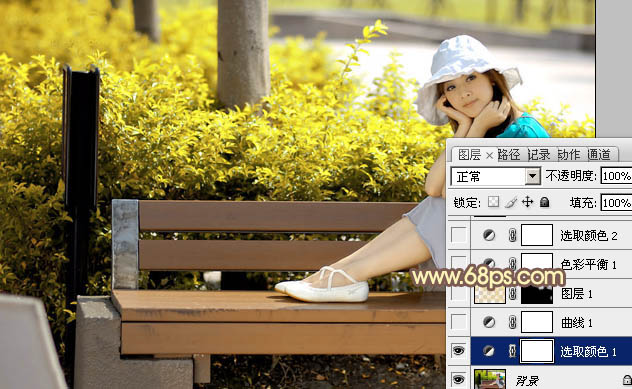Select the 背景 layer thumbnail
Image resolution: width=632 pixels, height=389 pixels.
point(490,379)
